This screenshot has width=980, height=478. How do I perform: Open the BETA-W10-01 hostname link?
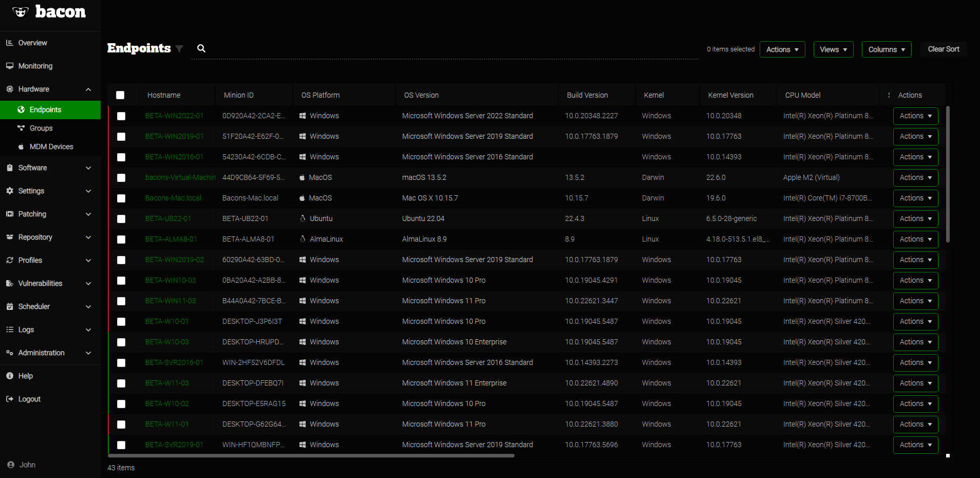click(166, 321)
